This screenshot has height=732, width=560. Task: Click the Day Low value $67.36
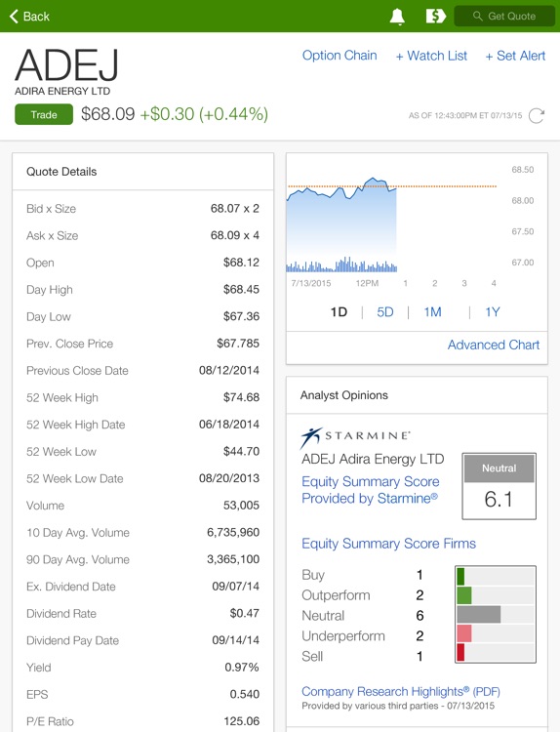point(241,316)
